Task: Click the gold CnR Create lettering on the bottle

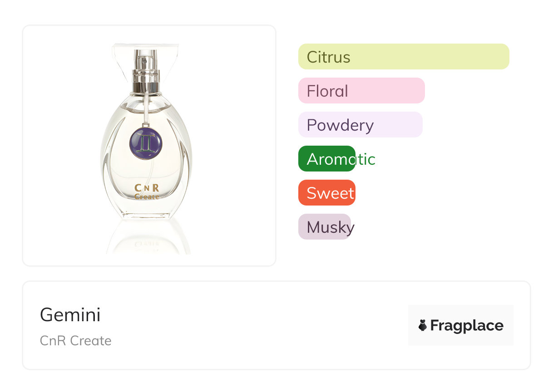Action: (x=147, y=192)
